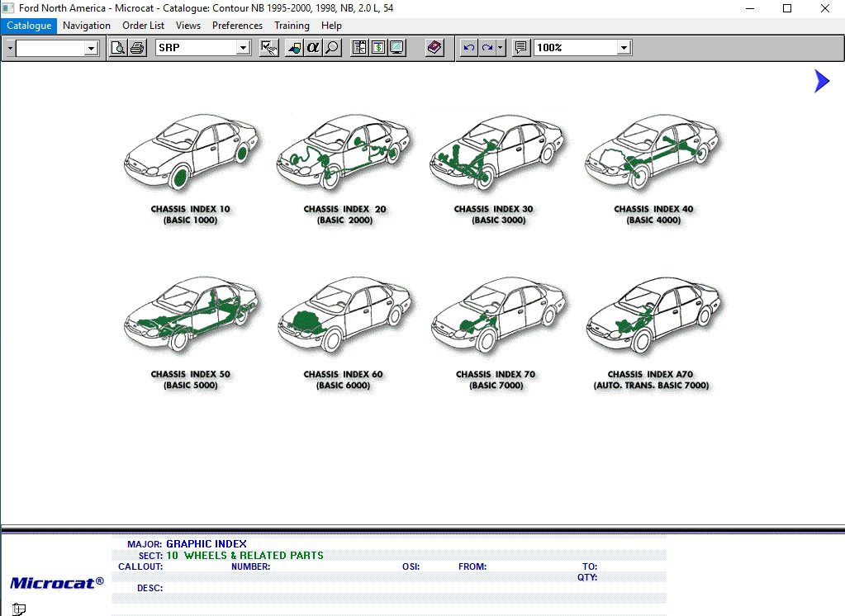Viewport: 845px width, 616px height.
Task: Click the blue next page arrow
Action: (820, 81)
